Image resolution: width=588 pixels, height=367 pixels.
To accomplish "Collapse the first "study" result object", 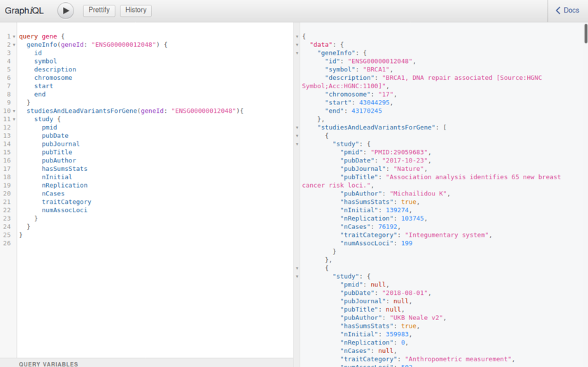I will (x=297, y=144).
